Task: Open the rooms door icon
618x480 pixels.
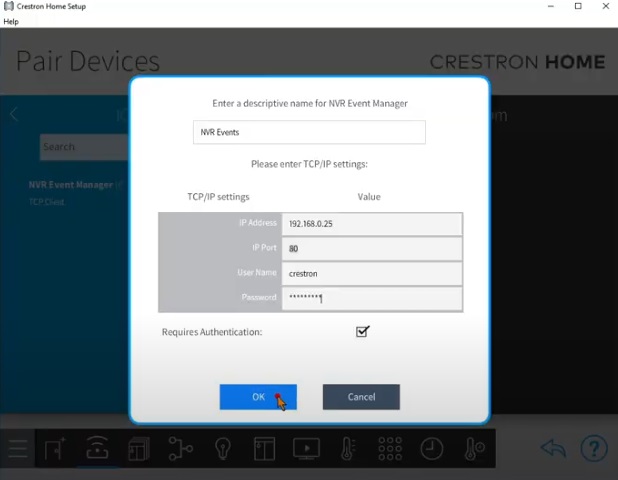Action: click(54, 448)
